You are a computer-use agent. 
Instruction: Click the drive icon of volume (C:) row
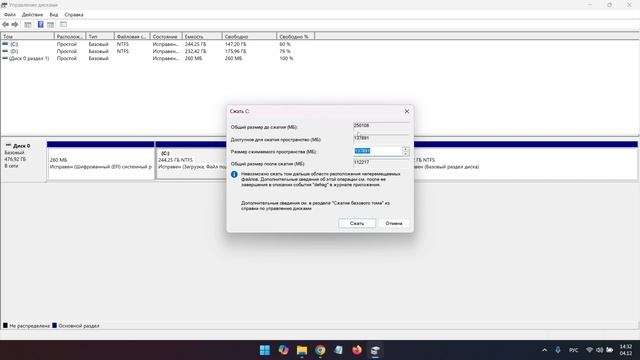pos(5,44)
